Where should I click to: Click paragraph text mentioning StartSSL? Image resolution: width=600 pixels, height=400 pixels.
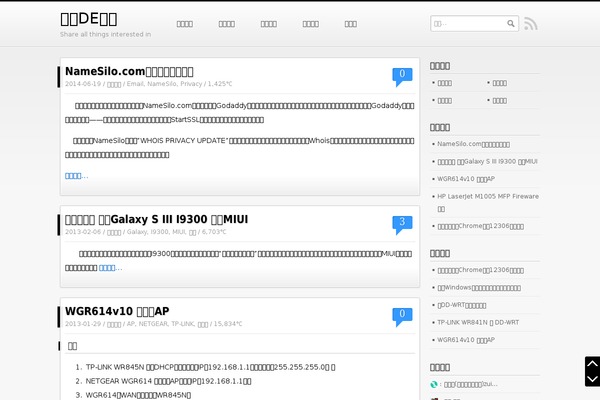pos(240,113)
